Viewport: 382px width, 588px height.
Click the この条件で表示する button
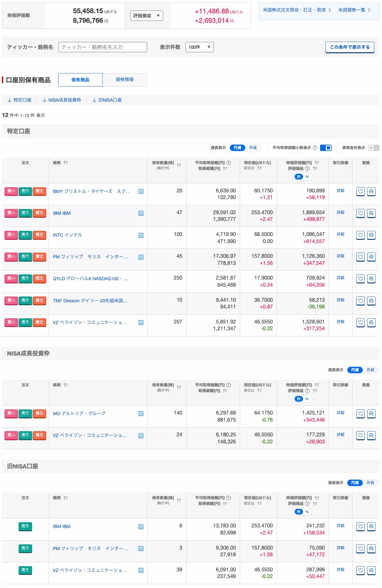[x=350, y=47]
